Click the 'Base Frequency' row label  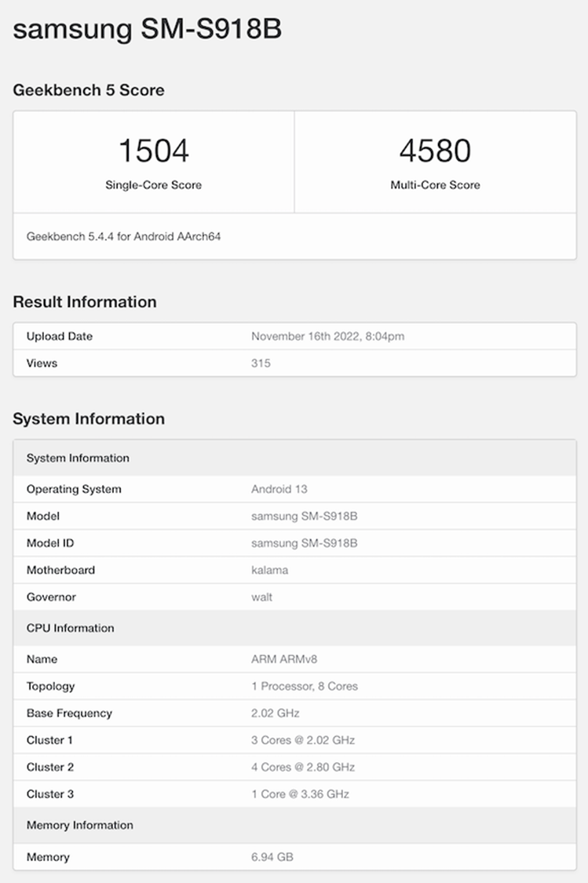(x=69, y=713)
